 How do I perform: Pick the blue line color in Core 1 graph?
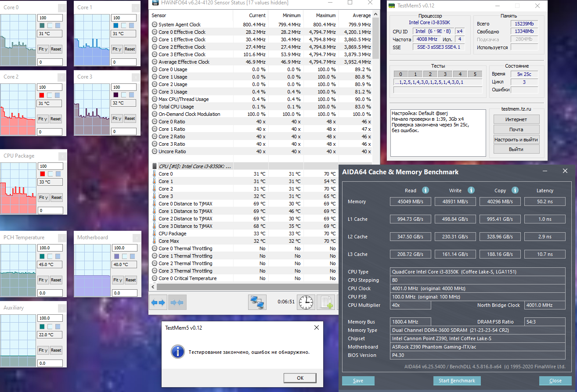[116, 25]
